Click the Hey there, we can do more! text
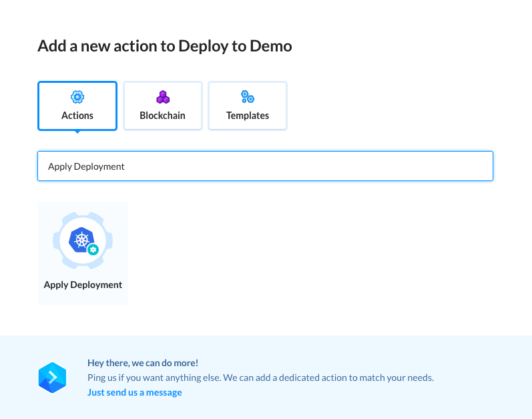This screenshot has width=532, height=419. tap(143, 363)
